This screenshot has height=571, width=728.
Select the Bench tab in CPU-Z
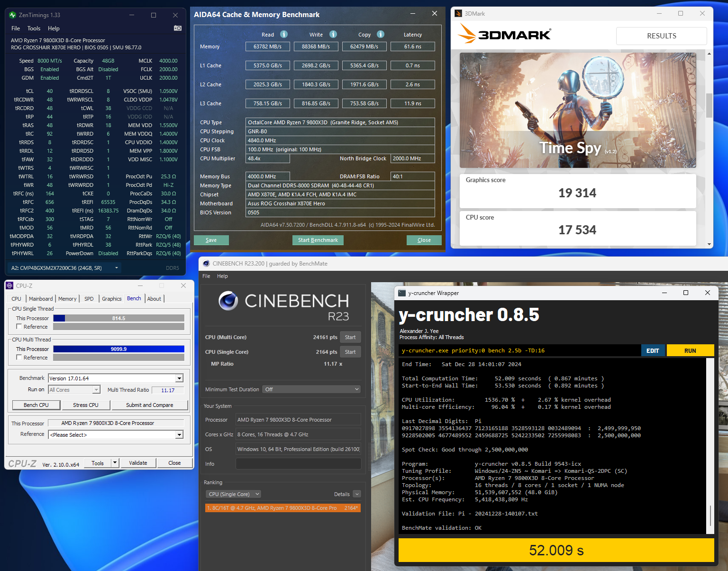134,298
